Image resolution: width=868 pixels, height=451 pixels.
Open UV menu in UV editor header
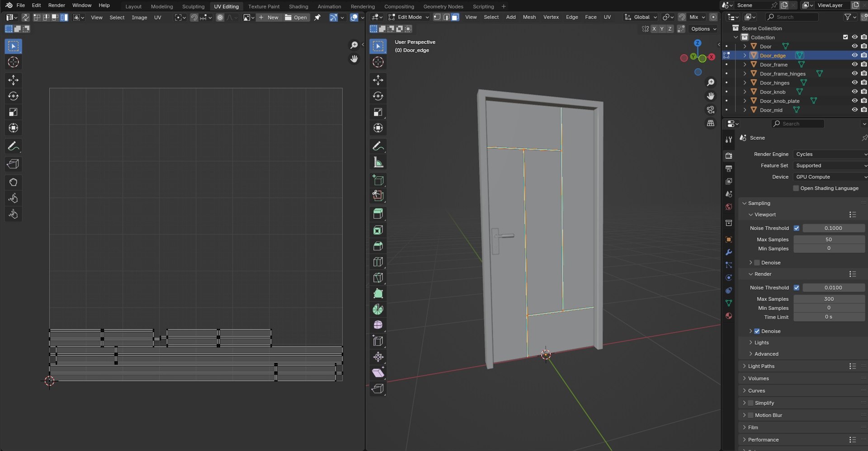point(157,18)
